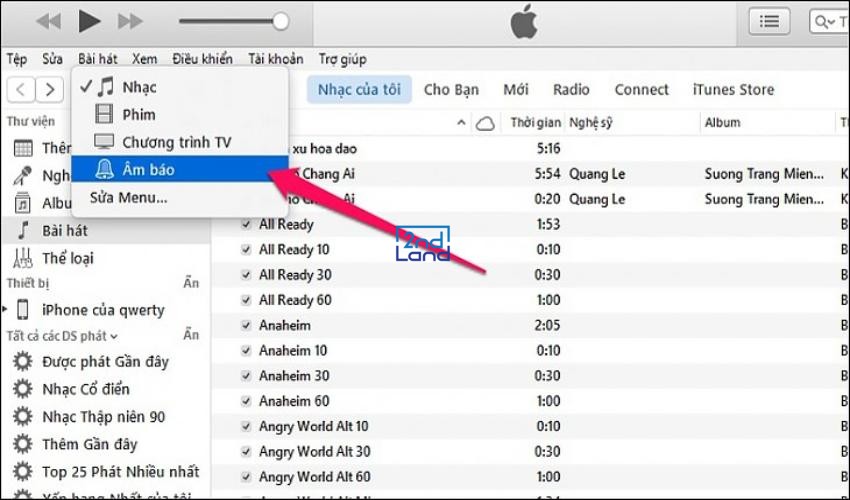Open the Trợ giúp menu
The width and height of the screenshot is (850, 500).
pos(342,59)
